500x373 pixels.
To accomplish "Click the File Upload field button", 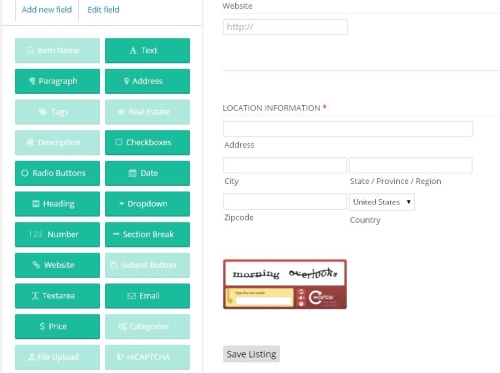I will coord(57,357).
